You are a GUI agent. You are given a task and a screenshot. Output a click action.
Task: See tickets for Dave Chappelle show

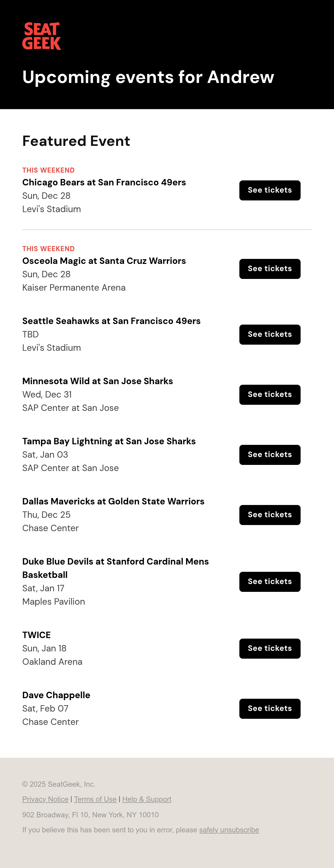270,708
